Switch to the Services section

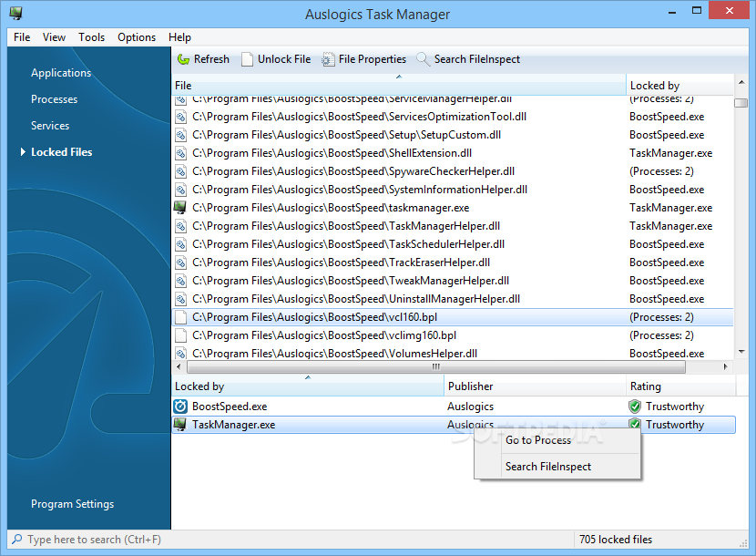pyautogui.click(x=50, y=126)
